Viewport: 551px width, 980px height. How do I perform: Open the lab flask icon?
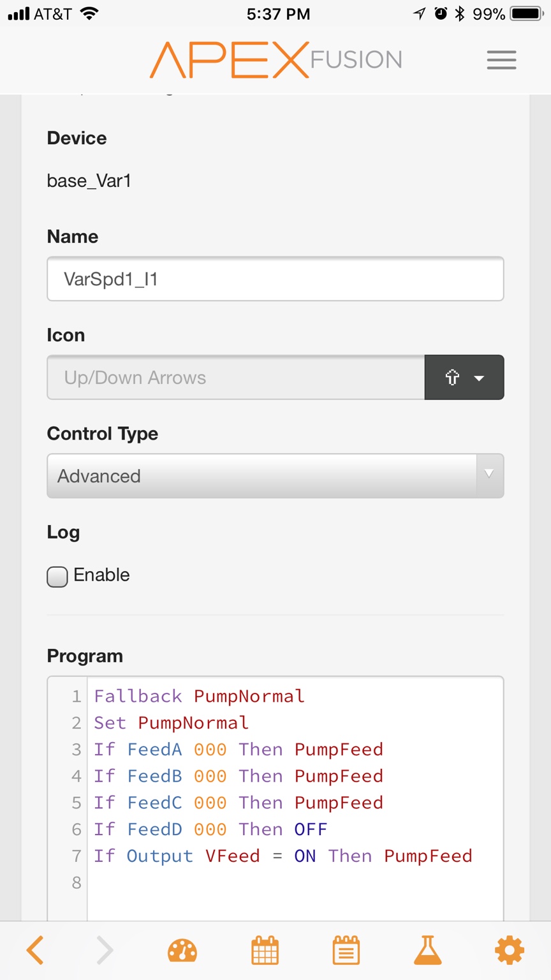pos(428,951)
